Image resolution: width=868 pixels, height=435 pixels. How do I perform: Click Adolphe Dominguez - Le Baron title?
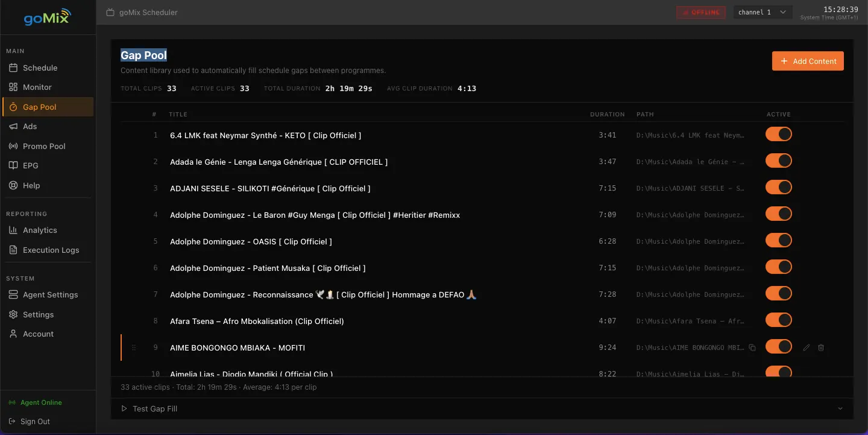(x=315, y=215)
